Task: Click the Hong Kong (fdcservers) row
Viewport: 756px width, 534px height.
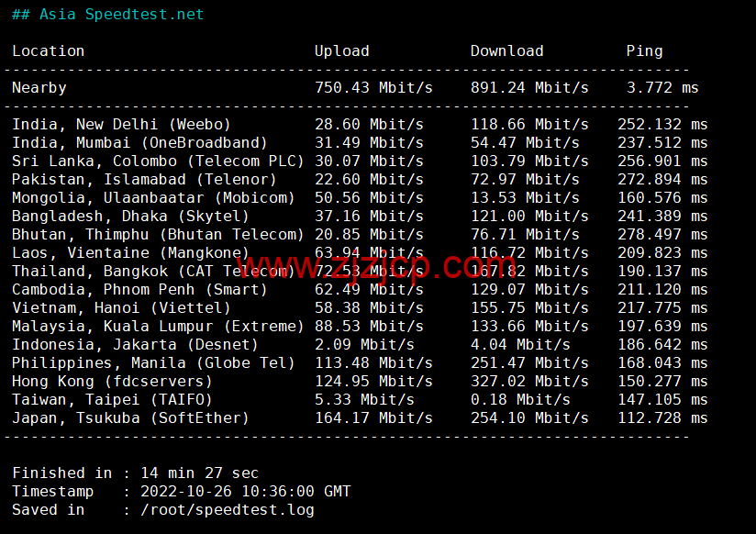Action: [x=112, y=382]
